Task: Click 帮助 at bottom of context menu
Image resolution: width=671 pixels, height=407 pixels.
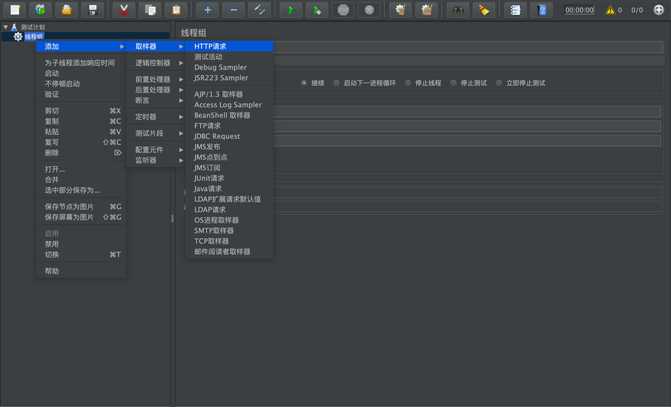Action: point(81,271)
